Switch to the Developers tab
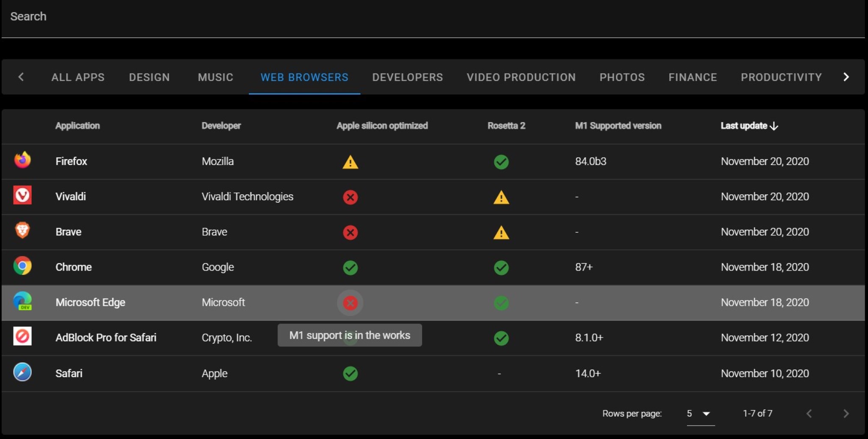This screenshot has width=868, height=439. pyautogui.click(x=407, y=77)
